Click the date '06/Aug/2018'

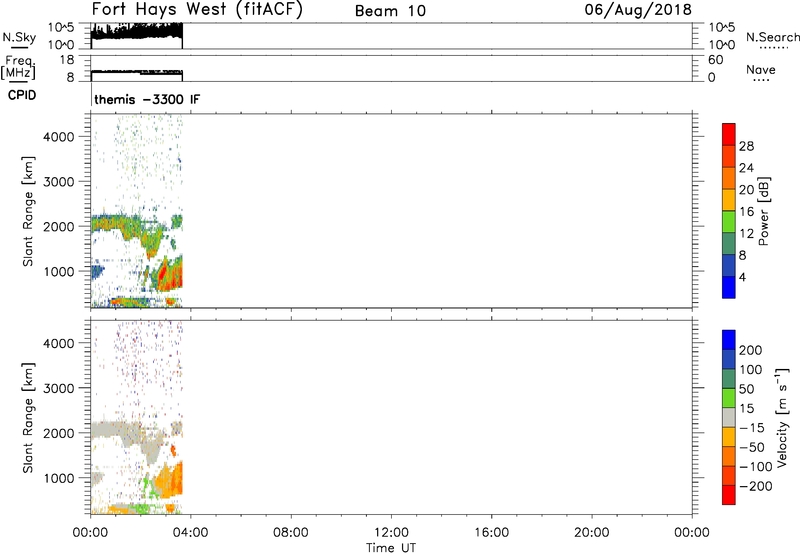(638, 10)
